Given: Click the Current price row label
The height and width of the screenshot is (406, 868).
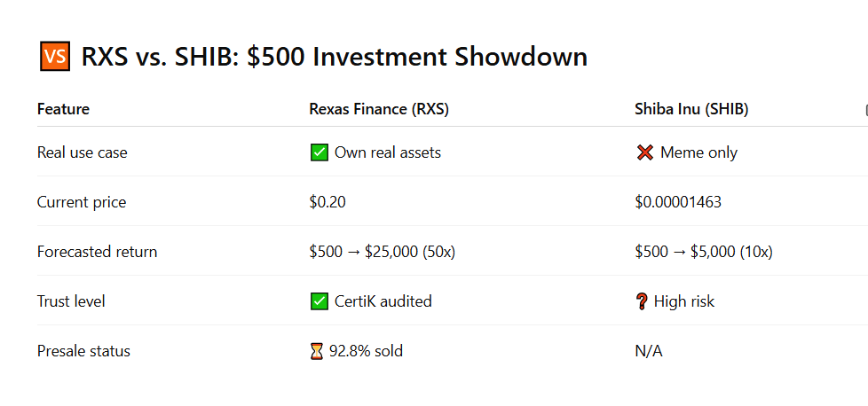Looking at the screenshot, I should (x=82, y=202).
